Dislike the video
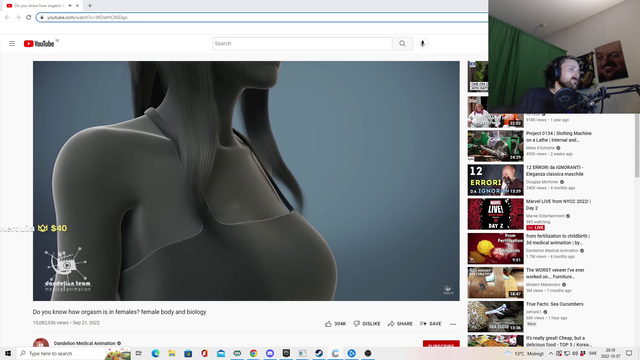Viewport: 640px width, 360px height. [367, 324]
